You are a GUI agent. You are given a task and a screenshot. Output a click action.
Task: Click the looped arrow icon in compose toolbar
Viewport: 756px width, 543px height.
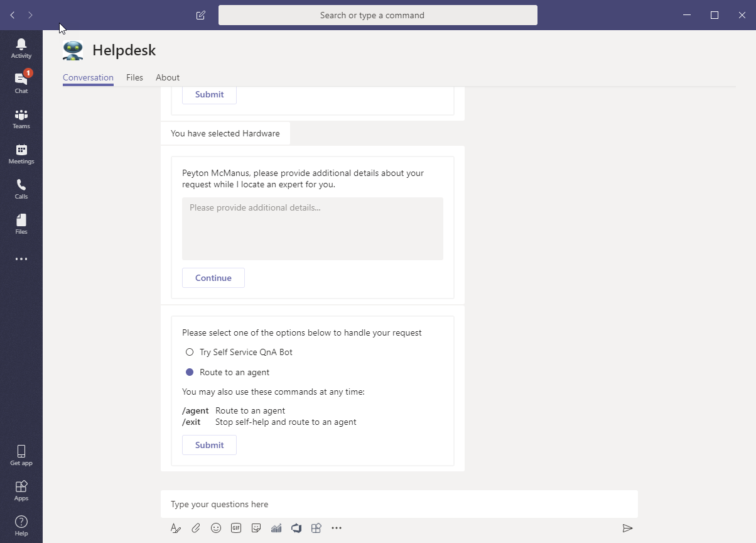[296, 528]
